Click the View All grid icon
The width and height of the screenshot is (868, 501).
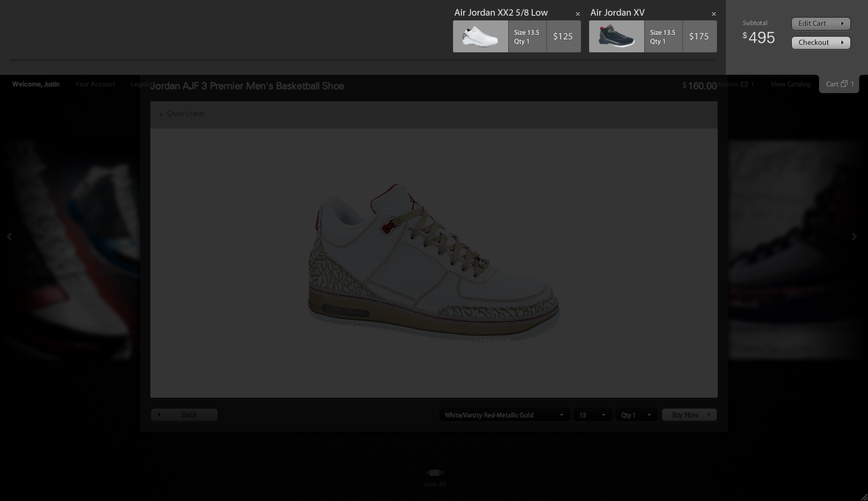coord(435,473)
